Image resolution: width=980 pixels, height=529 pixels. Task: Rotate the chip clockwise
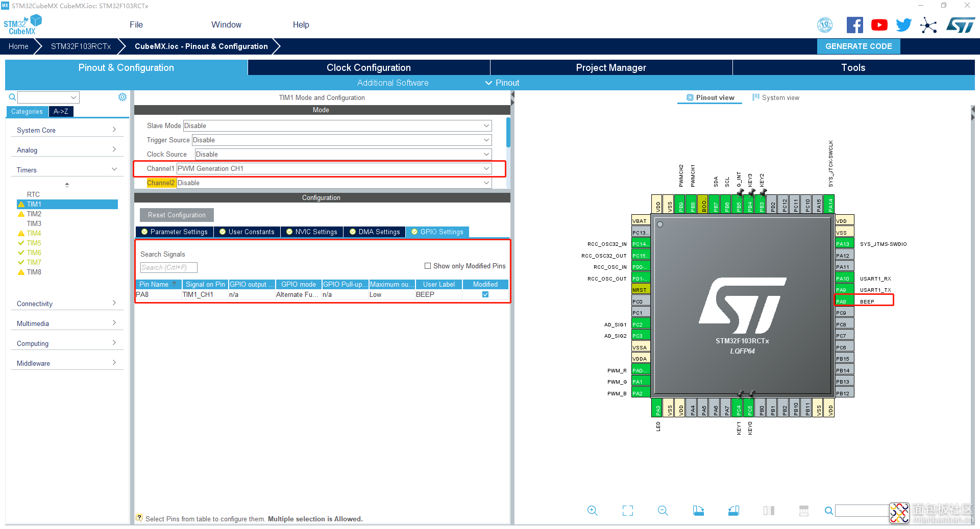pos(698,511)
